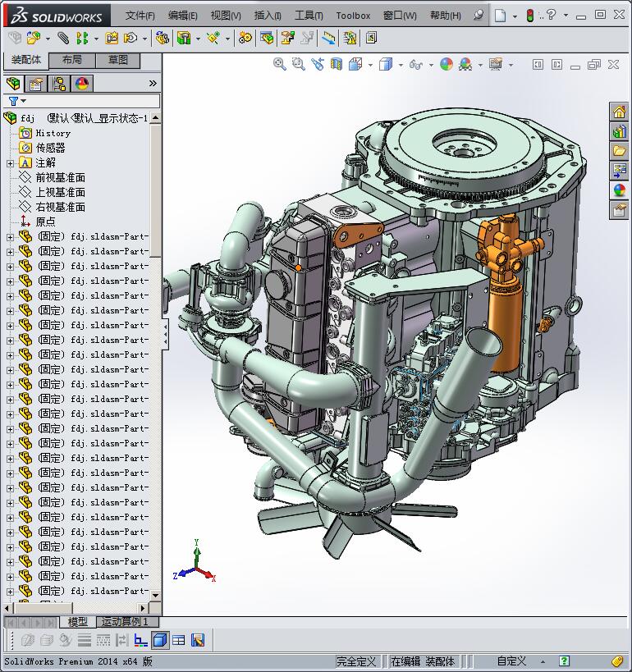Open the 插入(I) menu
This screenshot has height=672, width=632.
(268, 16)
